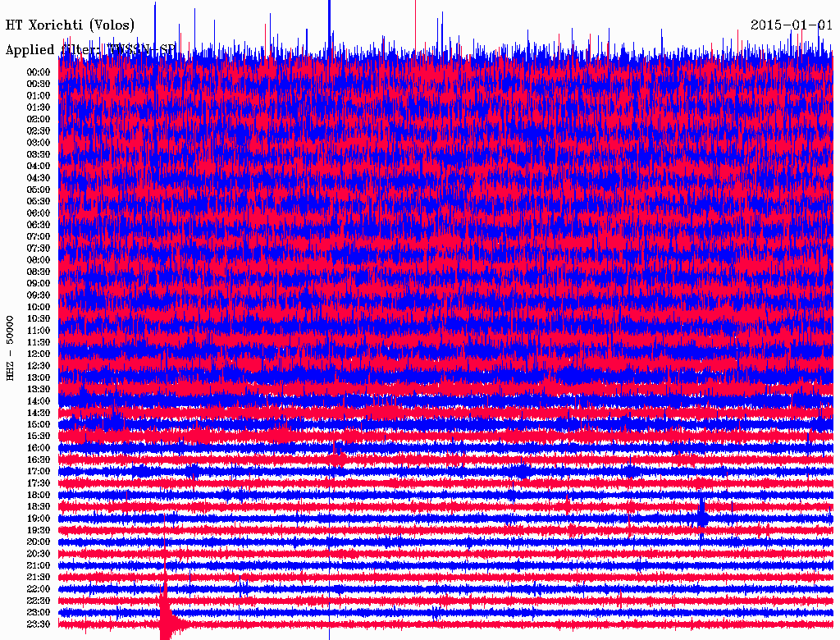Select the 00:00 time label

tap(39, 72)
